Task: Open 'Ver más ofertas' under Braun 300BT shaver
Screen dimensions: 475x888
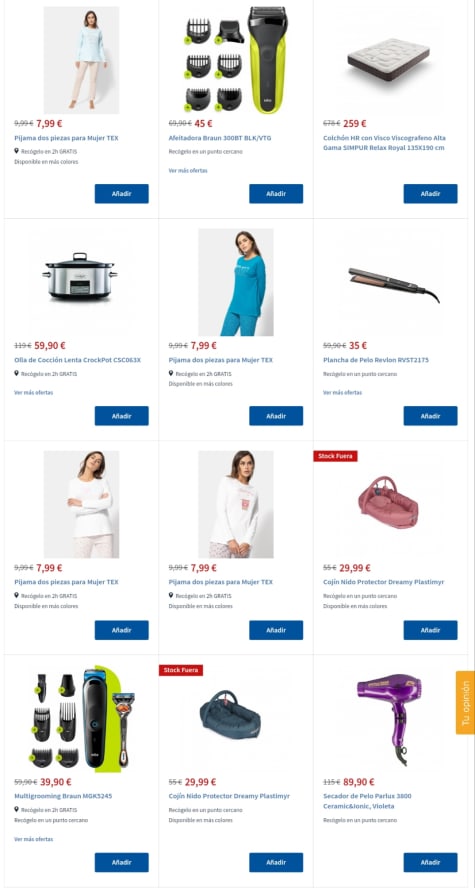Action: [x=188, y=170]
